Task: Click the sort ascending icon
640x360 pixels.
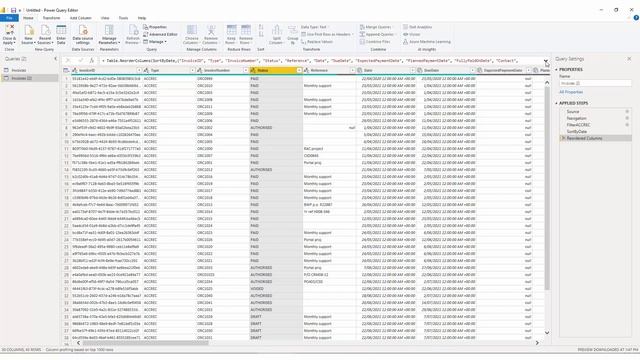Action: 261,27
